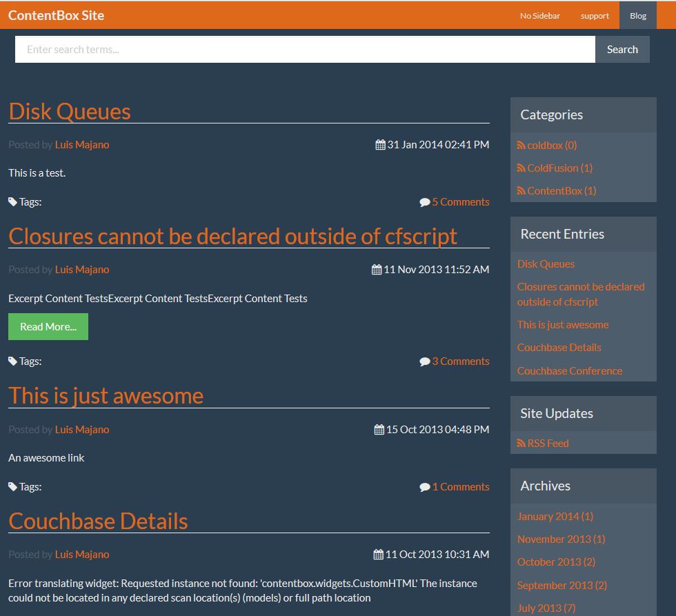Click RSS icon beside ContentBox category
Image resolution: width=676 pixels, height=616 pixels.
pos(521,191)
